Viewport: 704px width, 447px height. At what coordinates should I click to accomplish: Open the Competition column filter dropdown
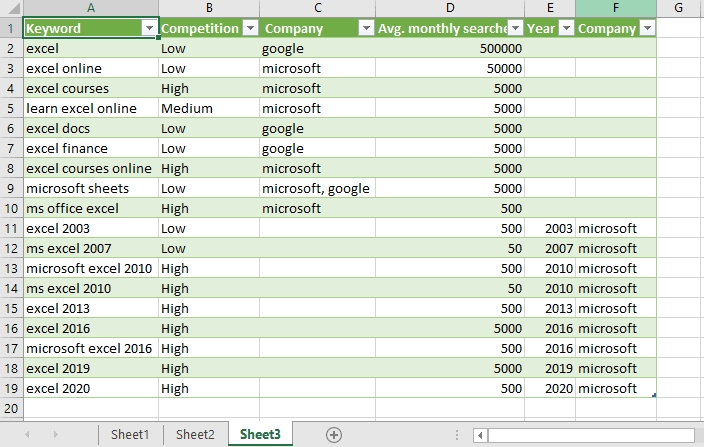(251, 28)
